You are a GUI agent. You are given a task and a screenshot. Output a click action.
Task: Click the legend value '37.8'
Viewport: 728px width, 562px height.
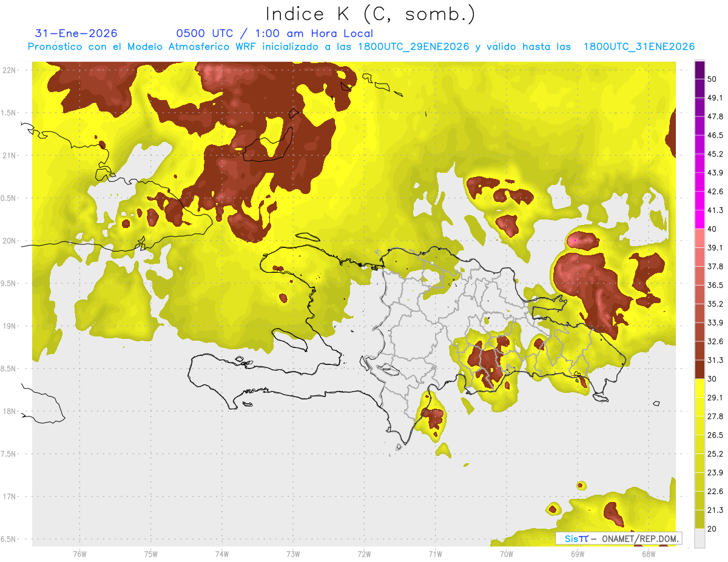point(716,267)
